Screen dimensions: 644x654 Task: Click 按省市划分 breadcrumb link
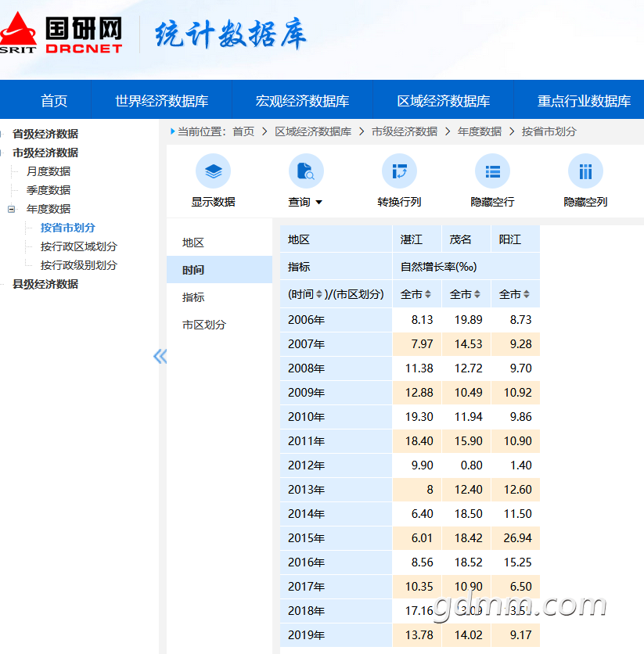[x=549, y=131]
